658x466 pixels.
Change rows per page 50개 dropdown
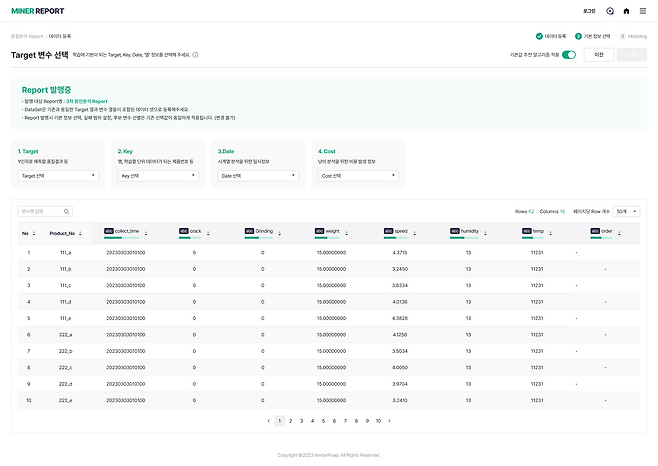click(x=627, y=211)
